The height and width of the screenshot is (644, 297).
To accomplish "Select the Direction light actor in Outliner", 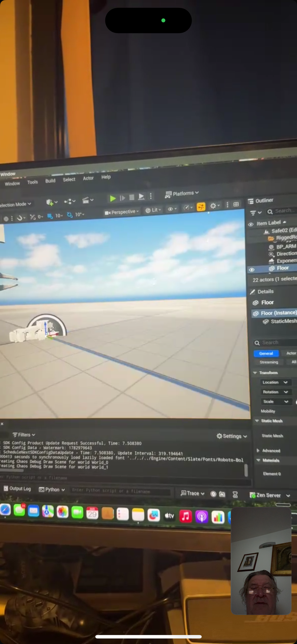I will [x=283, y=254].
